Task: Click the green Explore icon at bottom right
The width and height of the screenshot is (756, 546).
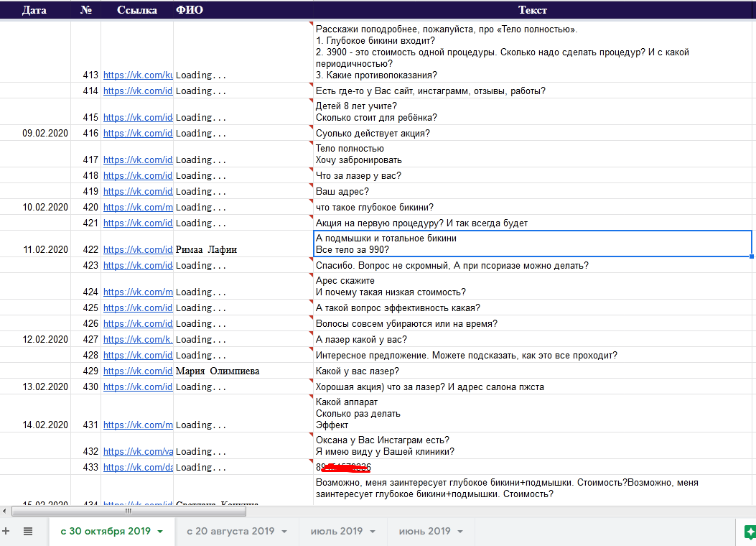Action: (x=750, y=532)
